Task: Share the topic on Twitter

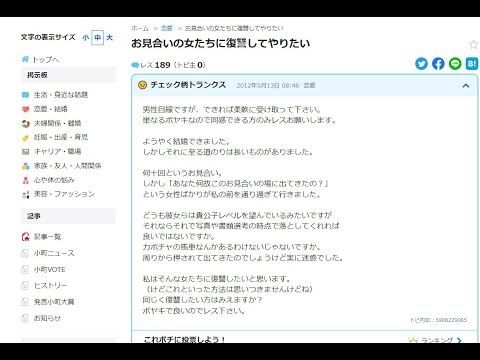Action: coord(421,63)
